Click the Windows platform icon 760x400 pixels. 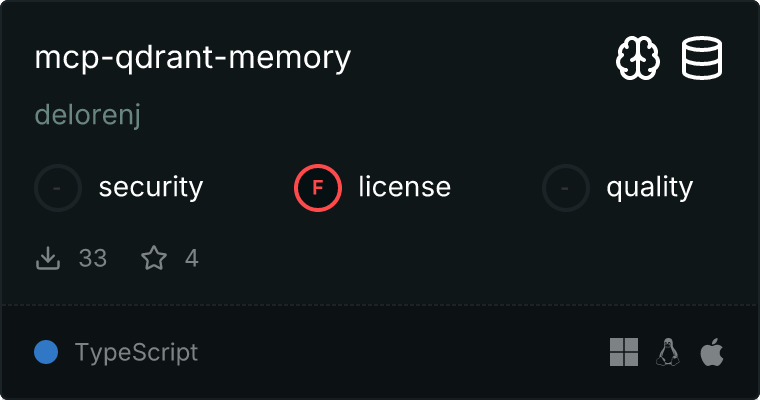click(x=624, y=352)
